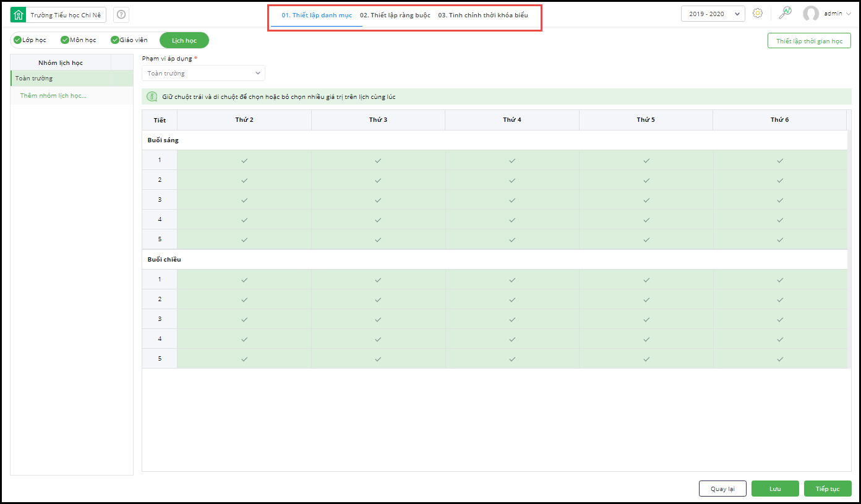Screen dimensions: 861x504
Task: Save with the Lưu button
Action: click(x=775, y=489)
